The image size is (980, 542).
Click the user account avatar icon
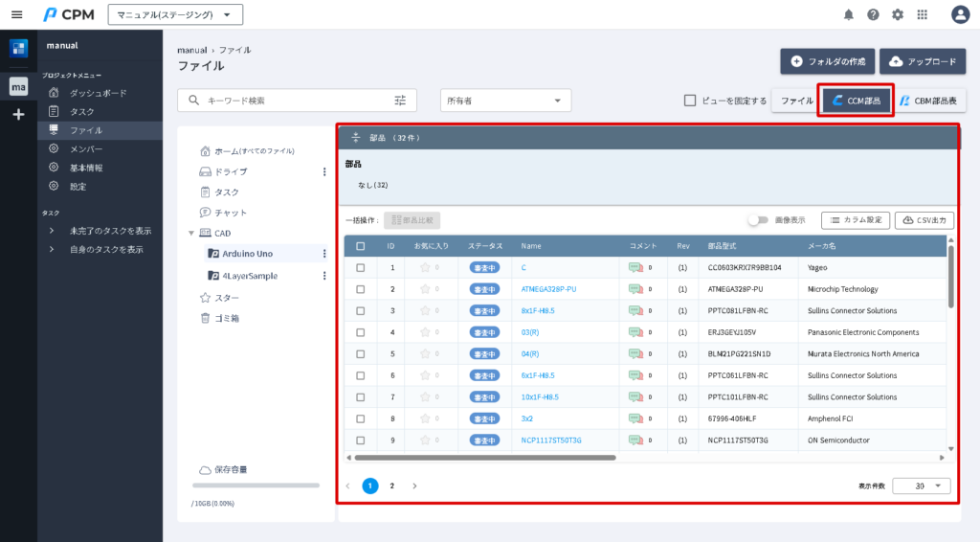(960, 14)
